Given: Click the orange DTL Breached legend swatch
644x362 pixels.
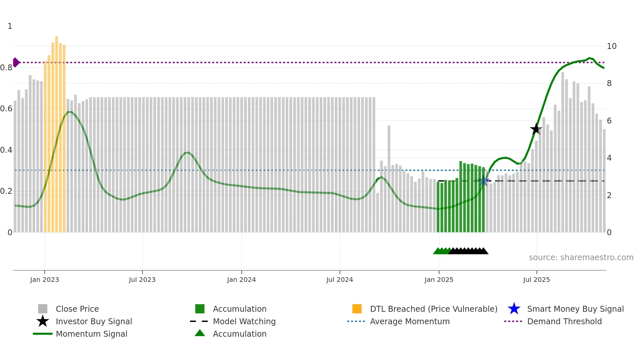Looking at the screenshot, I should tap(357, 309).
